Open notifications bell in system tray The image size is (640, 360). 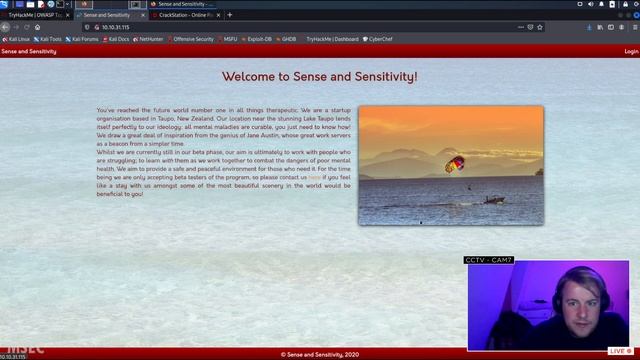pos(601,4)
